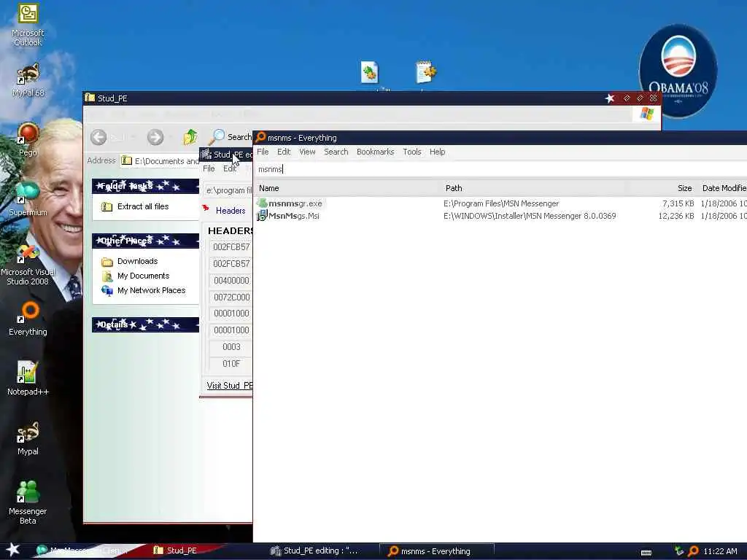Switch to Headers tab in Stud_PE editor

(x=230, y=211)
